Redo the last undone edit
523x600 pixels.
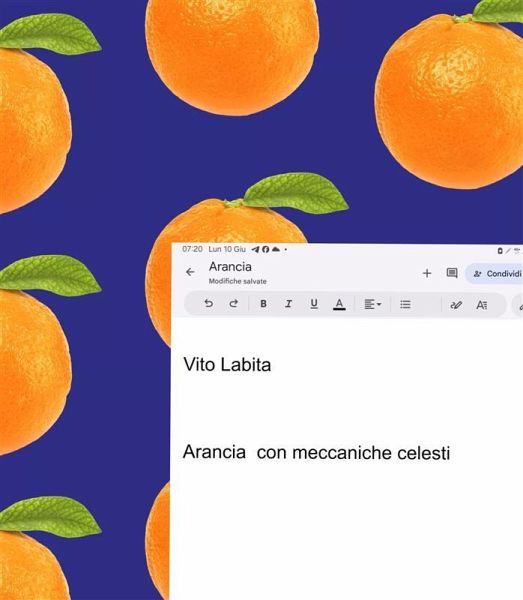point(233,304)
